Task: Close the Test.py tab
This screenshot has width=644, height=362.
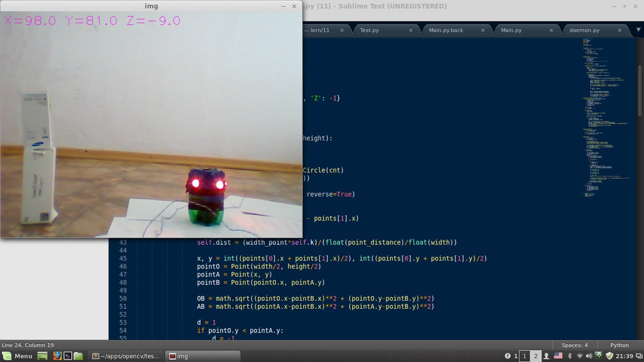Action: (411, 30)
